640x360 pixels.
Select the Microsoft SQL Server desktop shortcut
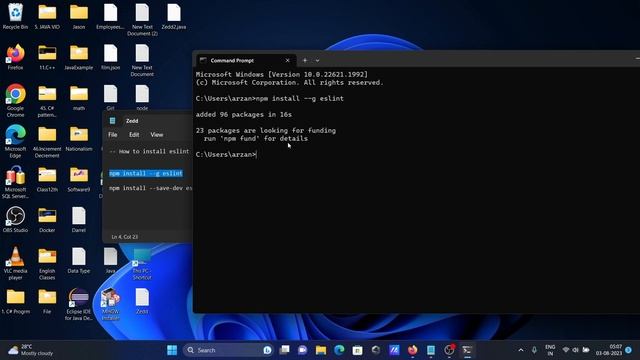click(x=16, y=182)
